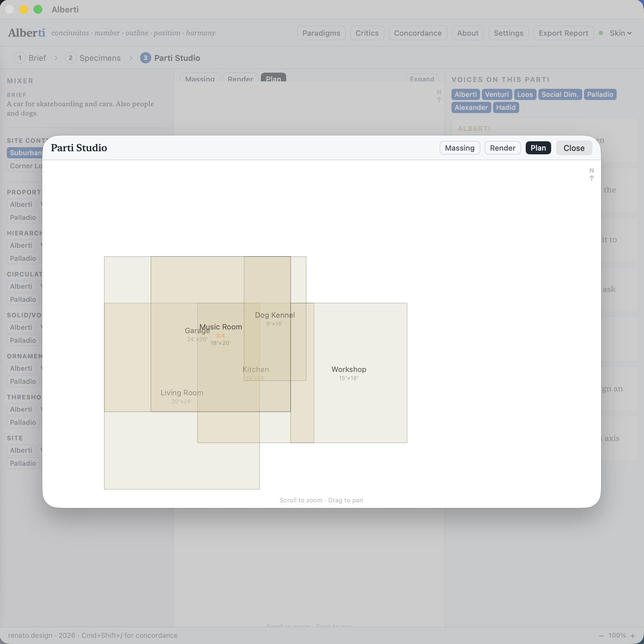
Task: Click the Export Report button
Action: coord(563,33)
